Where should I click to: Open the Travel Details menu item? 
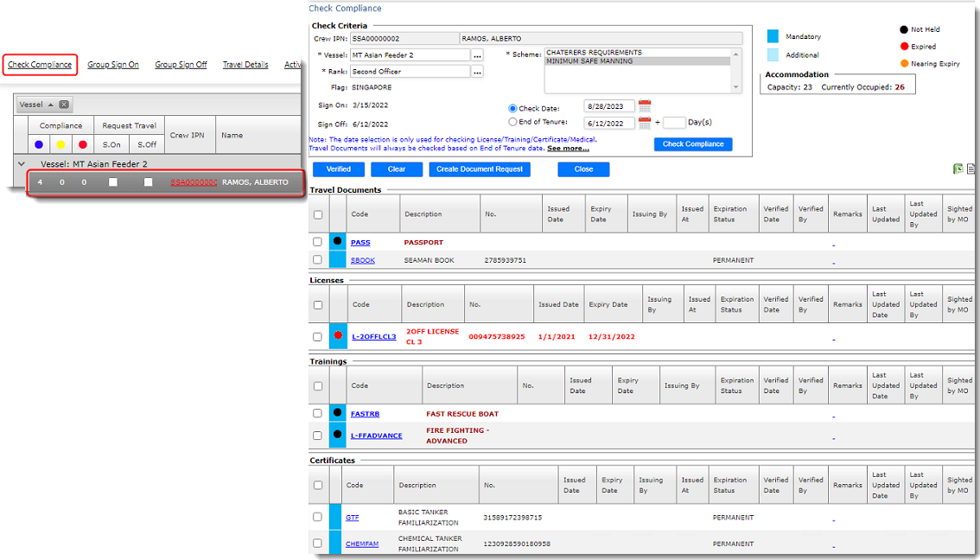pyautogui.click(x=245, y=65)
